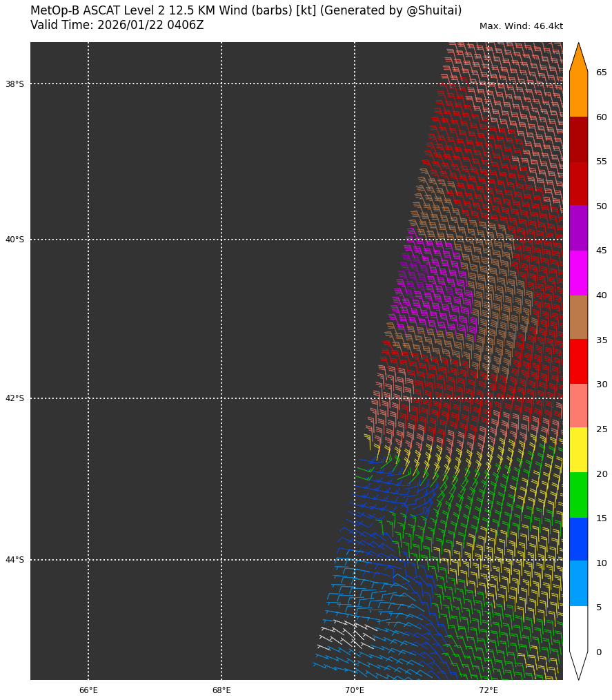Click the salmon 25–30 kt colorbar segment
The height and width of the screenshot is (700, 612).
578,406
